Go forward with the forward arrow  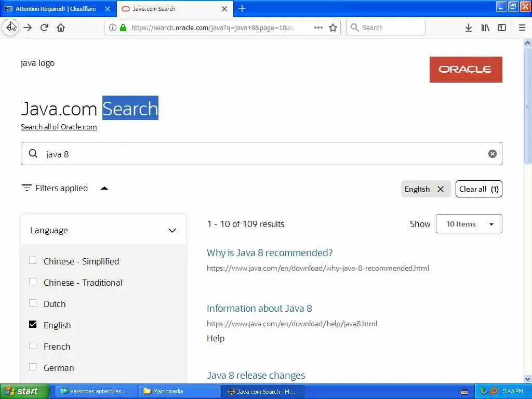[x=28, y=28]
